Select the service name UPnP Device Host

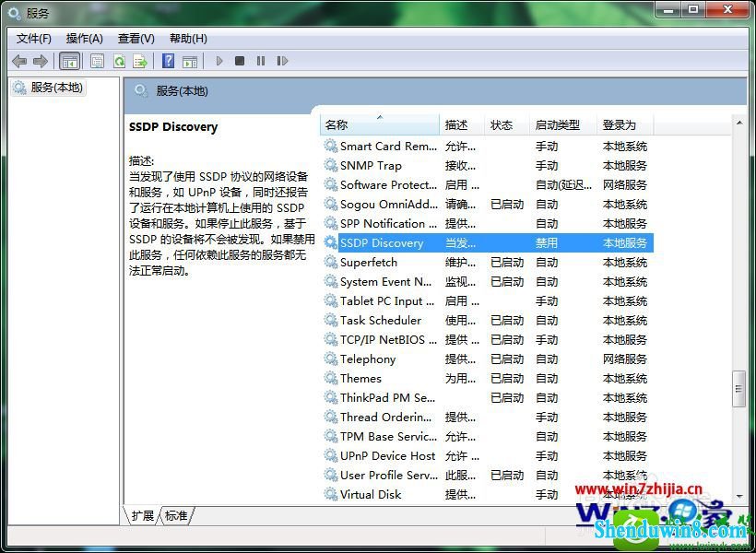coord(387,455)
